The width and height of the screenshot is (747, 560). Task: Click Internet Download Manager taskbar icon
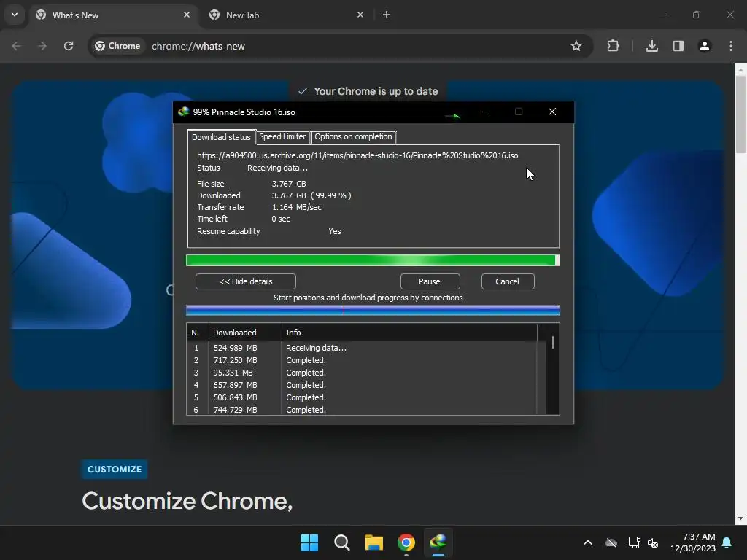pyautogui.click(x=438, y=542)
